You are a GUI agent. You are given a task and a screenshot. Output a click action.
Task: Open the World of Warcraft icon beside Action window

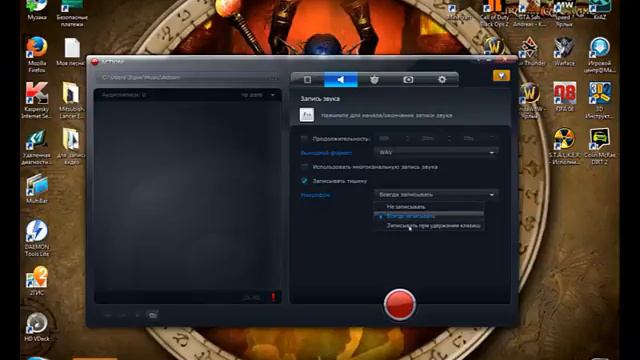[530, 100]
